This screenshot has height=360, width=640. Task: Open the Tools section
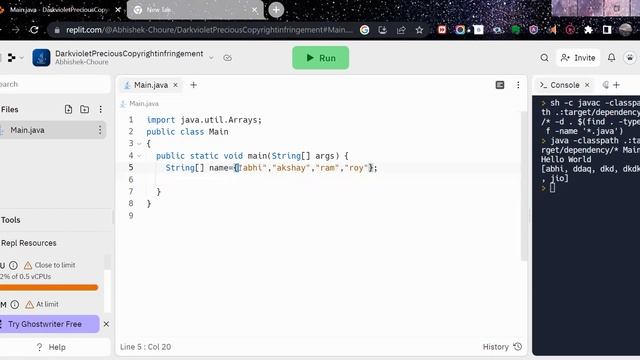(11, 220)
